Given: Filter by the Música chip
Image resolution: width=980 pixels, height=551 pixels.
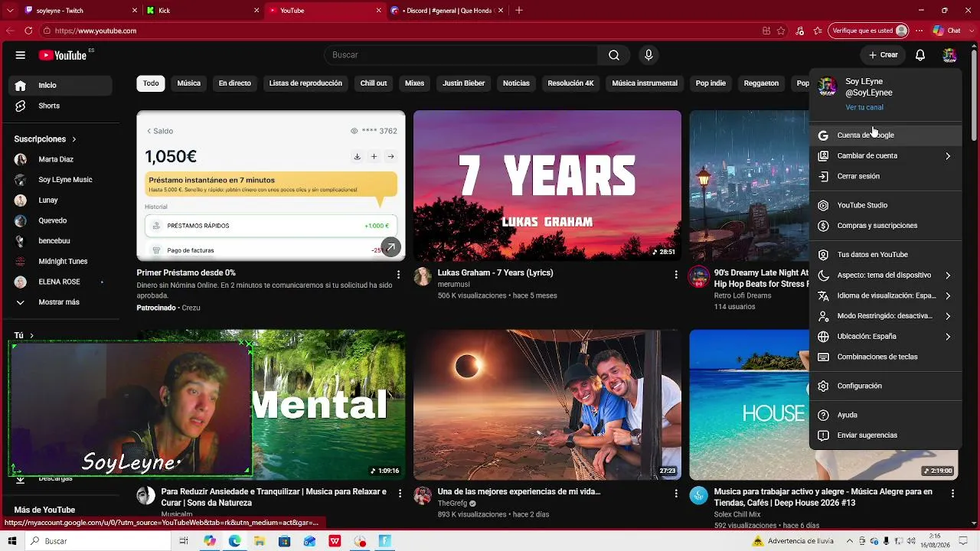Looking at the screenshot, I should [189, 83].
